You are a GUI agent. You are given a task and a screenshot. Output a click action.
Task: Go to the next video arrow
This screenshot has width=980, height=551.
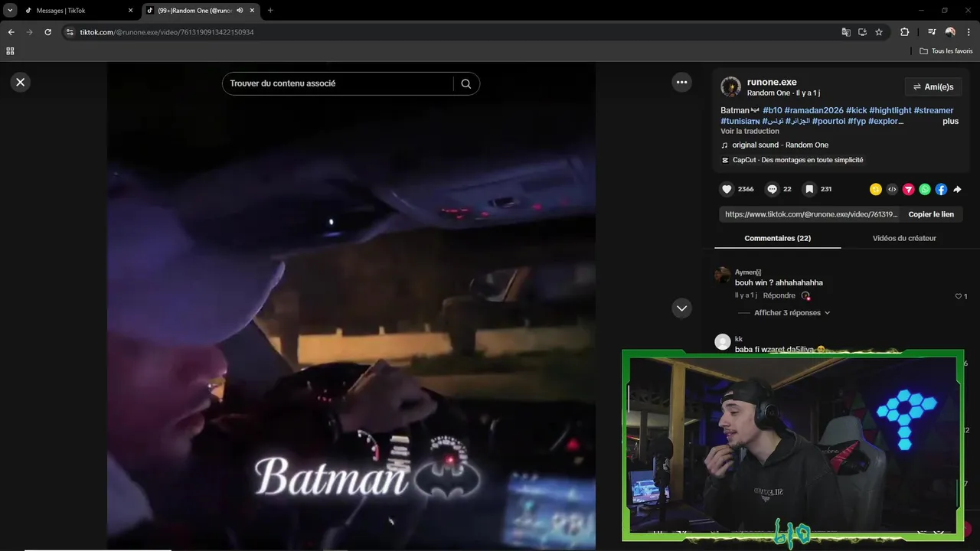click(681, 308)
